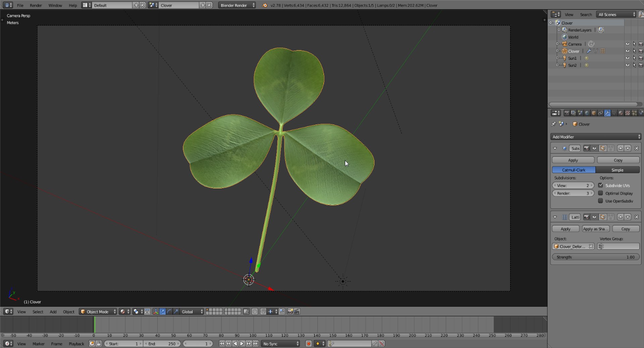Uncheck the Subdivide UVs checkbox
This screenshot has width=644, height=348.
[x=600, y=185]
